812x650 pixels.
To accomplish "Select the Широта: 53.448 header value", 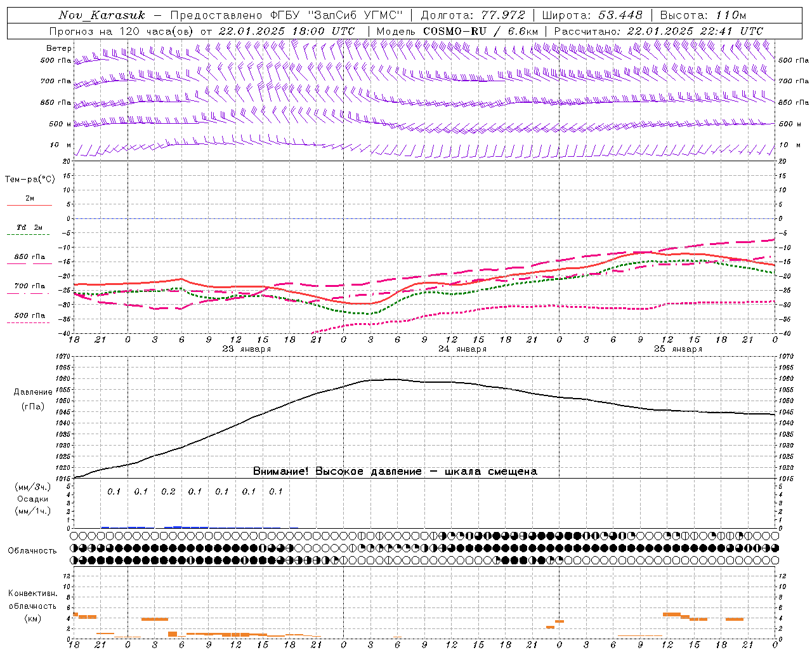I will coord(592,15).
